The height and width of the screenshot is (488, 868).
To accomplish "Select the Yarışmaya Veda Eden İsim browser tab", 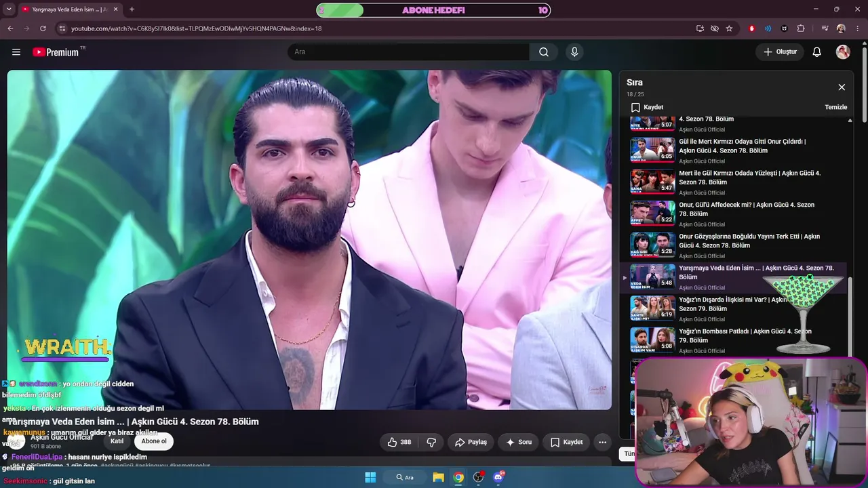I will coord(68,9).
